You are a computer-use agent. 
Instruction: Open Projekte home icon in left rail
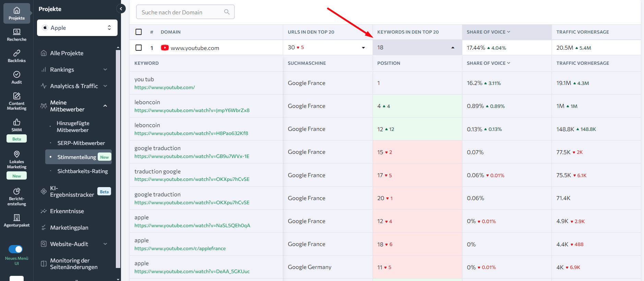(x=16, y=10)
